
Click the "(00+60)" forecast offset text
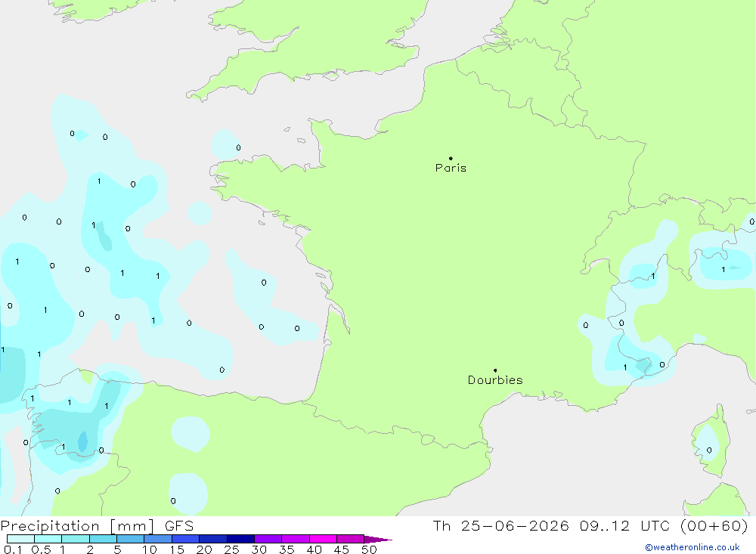714,526
